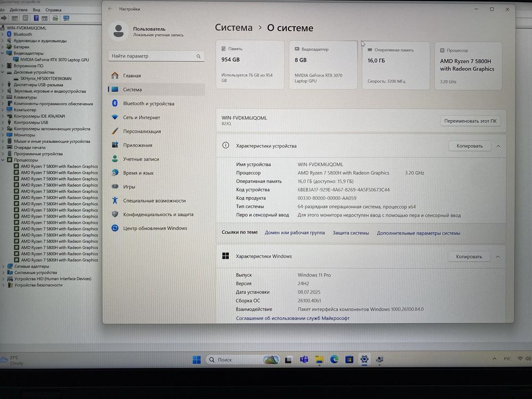Expand the Контроллеры USB node arrow
The image size is (532, 399).
(x=3, y=122)
